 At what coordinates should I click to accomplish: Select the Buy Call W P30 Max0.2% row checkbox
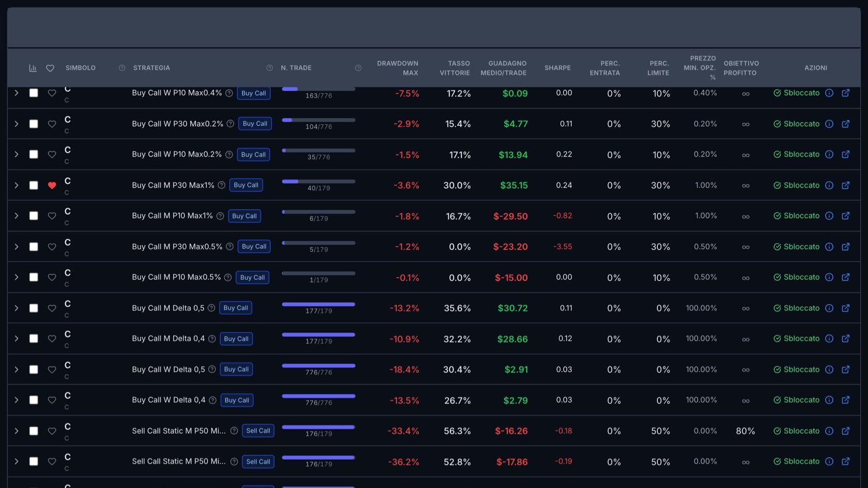(34, 124)
